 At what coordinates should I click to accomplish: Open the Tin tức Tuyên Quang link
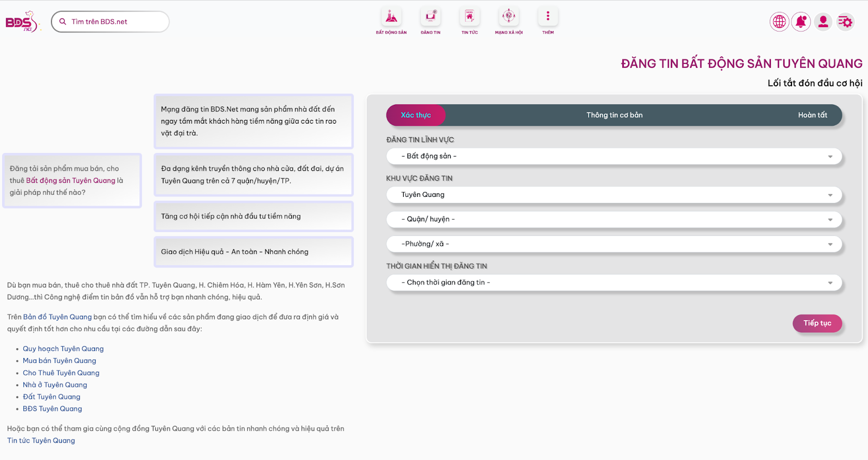(x=41, y=440)
